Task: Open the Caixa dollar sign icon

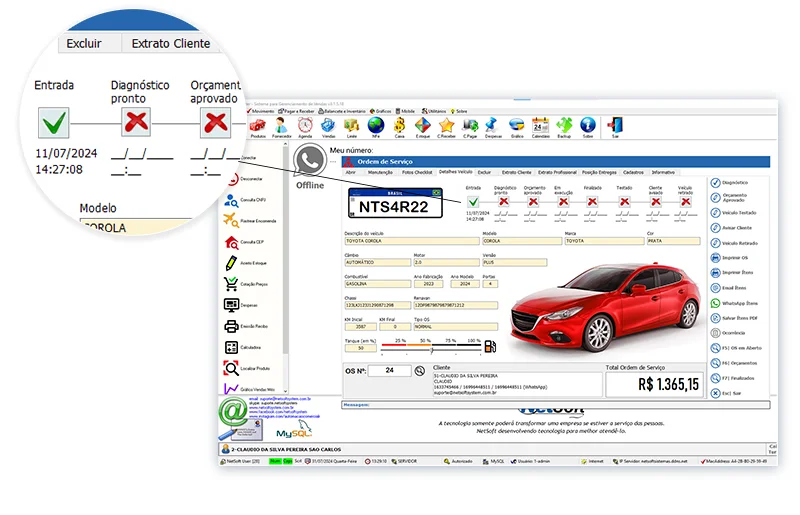Action: (x=399, y=126)
